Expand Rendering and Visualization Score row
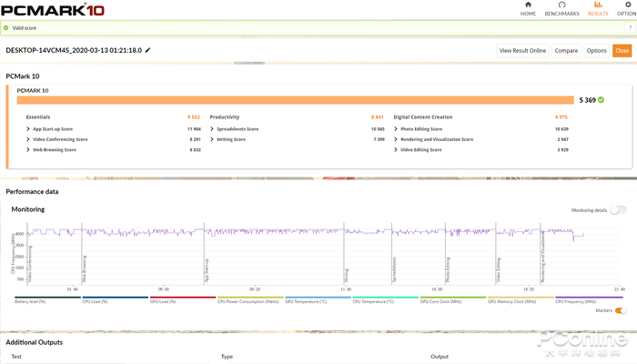Image resolution: width=637 pixels, height=364 pixels. click(396, 139)
